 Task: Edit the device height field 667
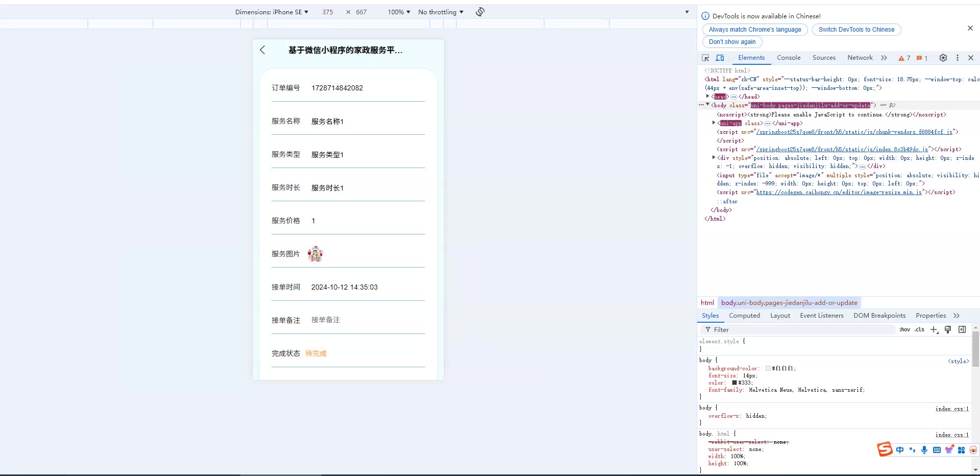tap(361, 12)
